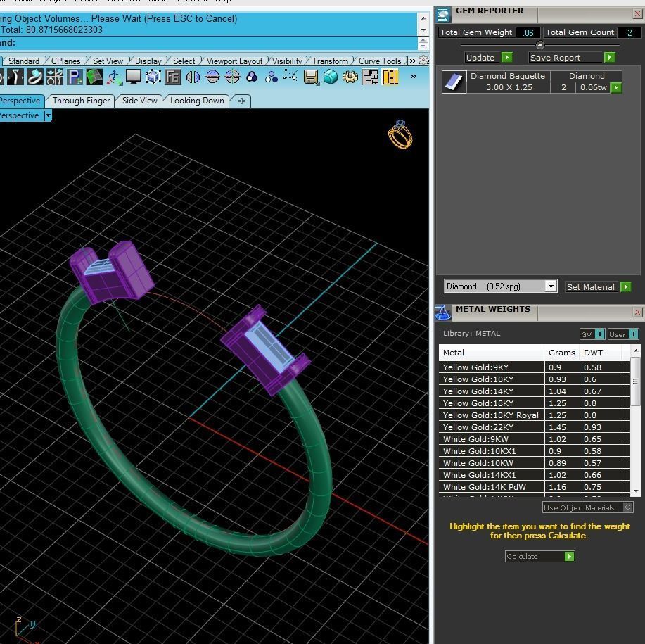Click the F6 toolbar icon
The height and width of the screenshot is (644, 645).
pyautogui.click(x=173, y=77)
